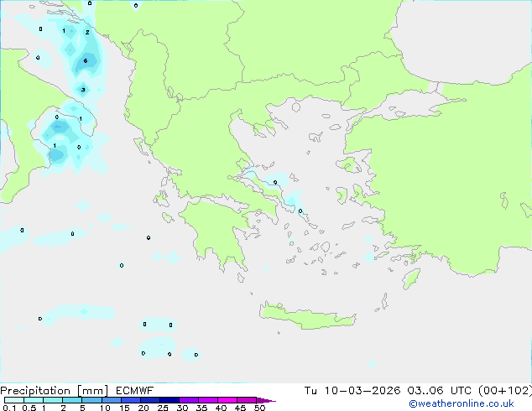Screen dimensions: 532x411
Task: Click the 0.5–1 mm legend color segment
Action: (x=34, y=400)
